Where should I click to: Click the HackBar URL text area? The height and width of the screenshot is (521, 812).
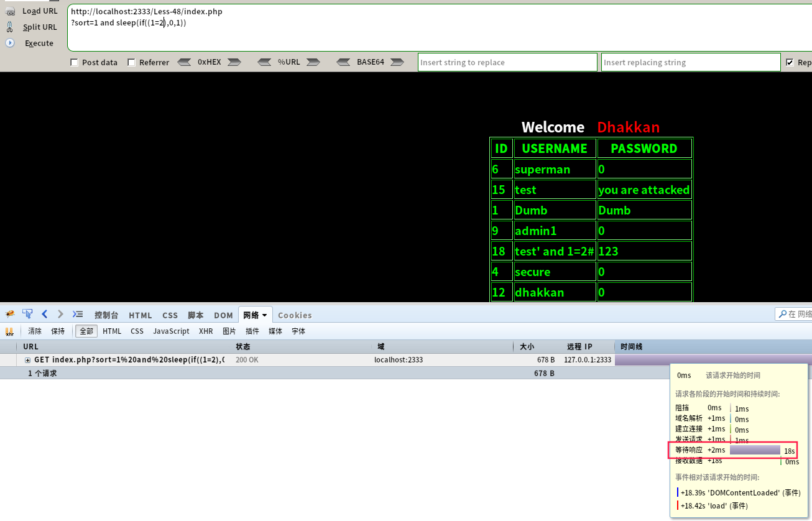tap(439, 27)
